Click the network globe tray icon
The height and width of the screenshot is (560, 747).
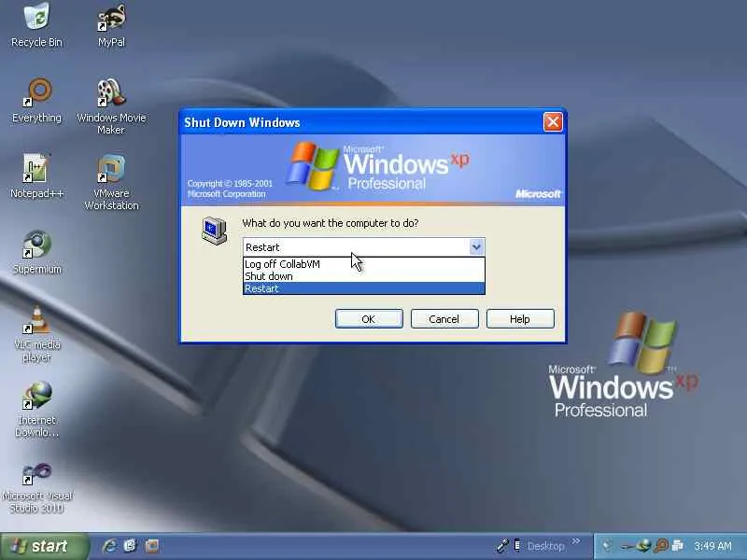tap(643, 546)
